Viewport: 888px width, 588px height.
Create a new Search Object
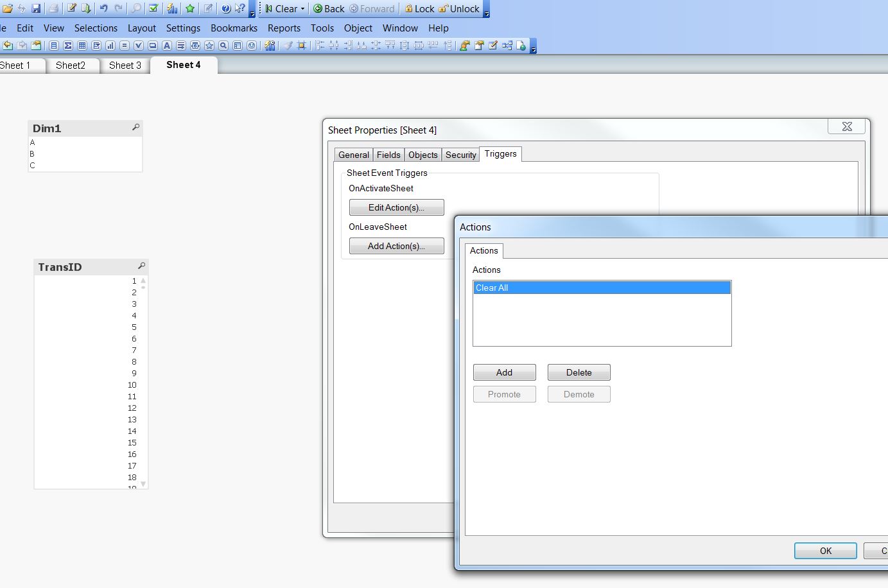point(223,46)
